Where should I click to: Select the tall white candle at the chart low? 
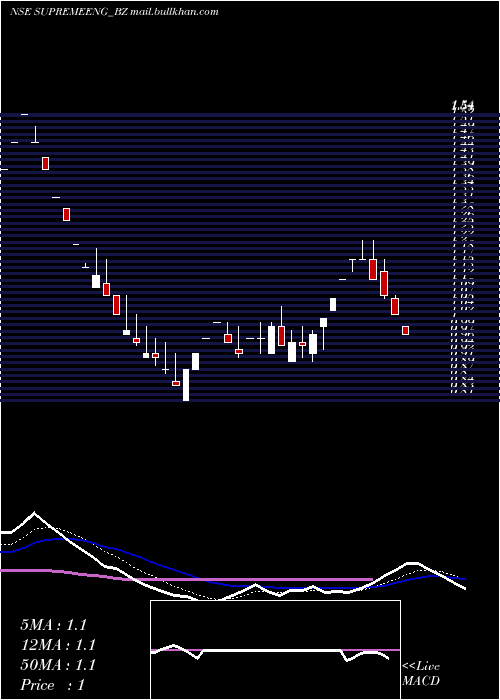(x=186, y=385)
